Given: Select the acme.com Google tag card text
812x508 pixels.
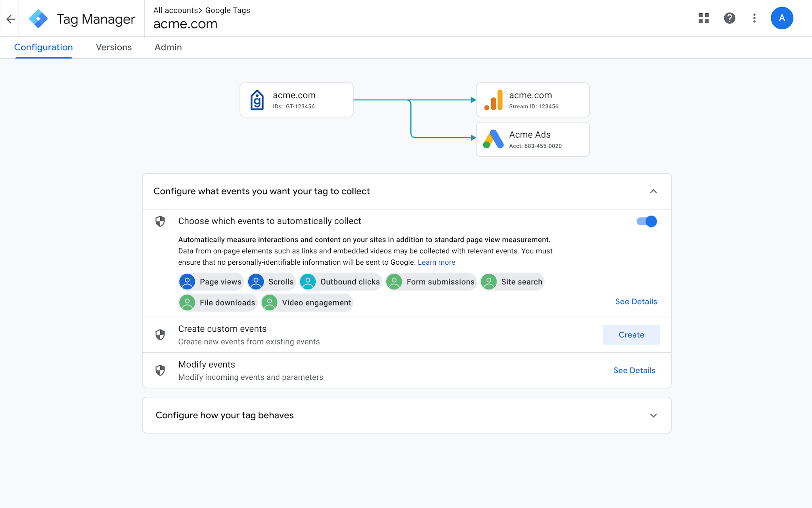Looking at the screenshot, I should (x=294, y=95).
